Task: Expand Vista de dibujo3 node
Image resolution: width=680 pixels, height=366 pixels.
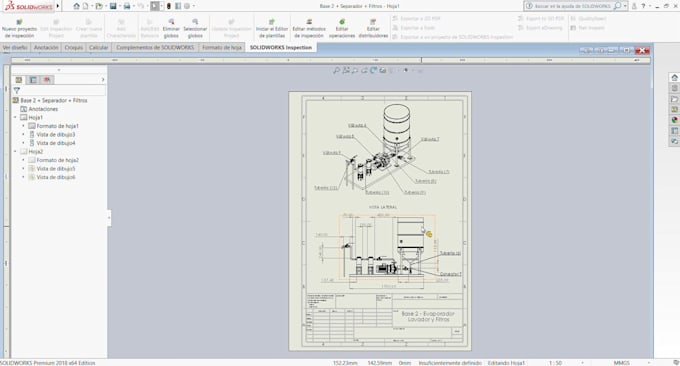Action: coord(23,134)
